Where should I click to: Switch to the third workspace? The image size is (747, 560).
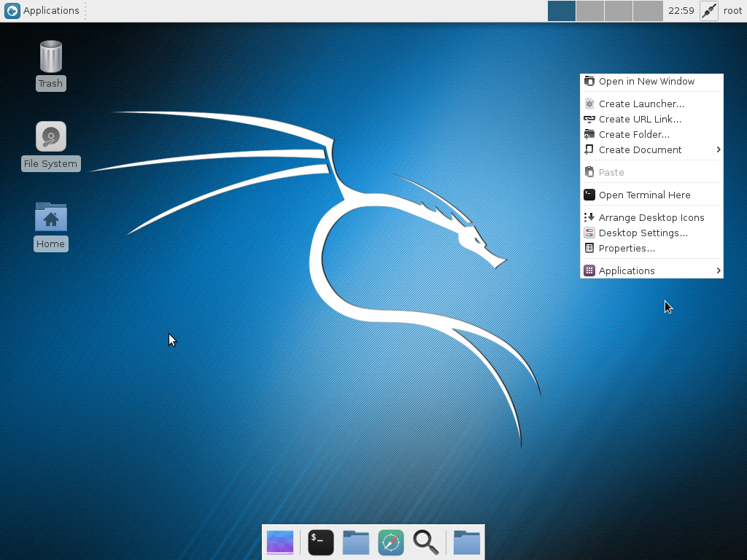point(619,10)
